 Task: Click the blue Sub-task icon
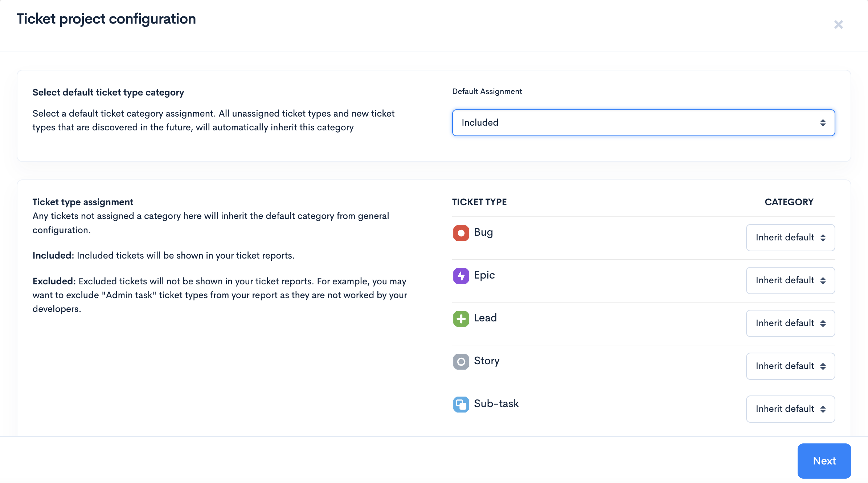[461, 405]
